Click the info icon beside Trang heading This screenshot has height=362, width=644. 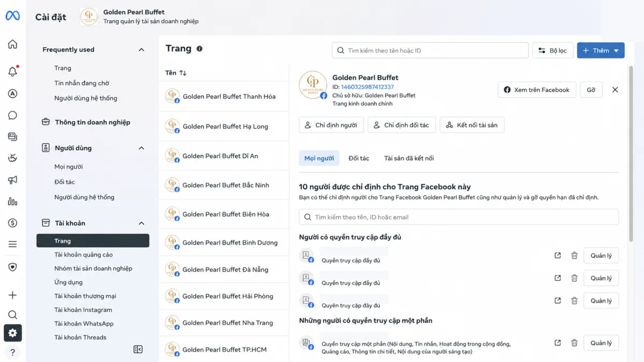click(x=200, y=49)
